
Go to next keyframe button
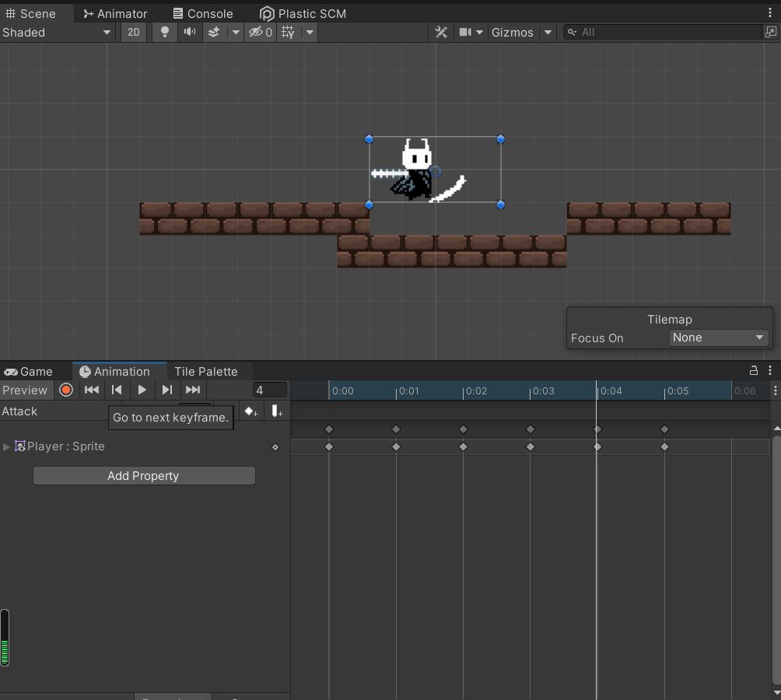(x=167, y=390)
